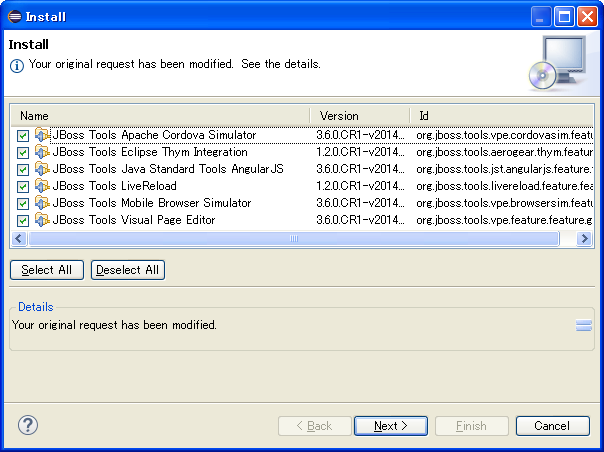Sort by the Name column header
The height and width of the screenshot is (452, 604).
click(160, 116)
